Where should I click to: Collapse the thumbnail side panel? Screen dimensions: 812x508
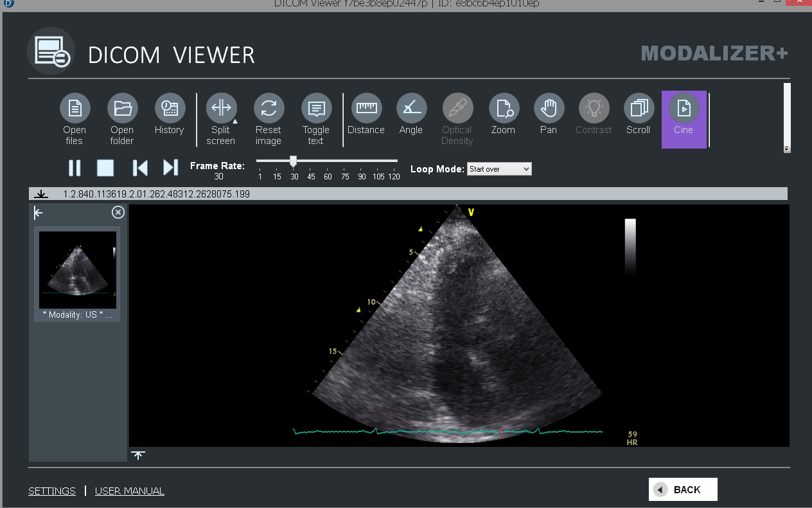tap(39, 213)
